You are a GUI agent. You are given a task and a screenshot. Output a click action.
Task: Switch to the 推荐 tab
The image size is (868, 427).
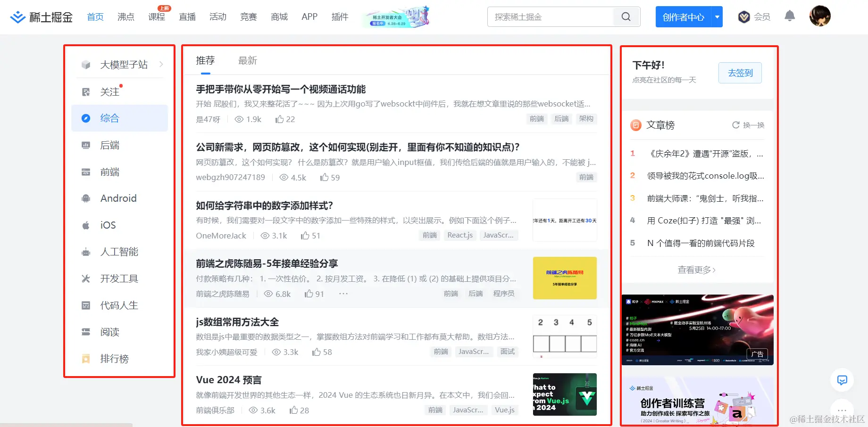tap(205, 60)
